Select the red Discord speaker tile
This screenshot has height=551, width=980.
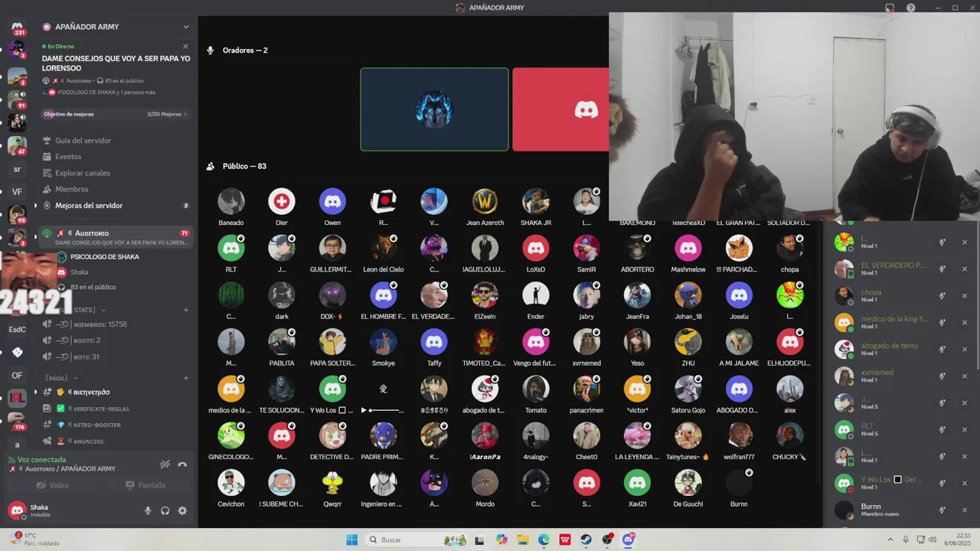pos(560,109)
